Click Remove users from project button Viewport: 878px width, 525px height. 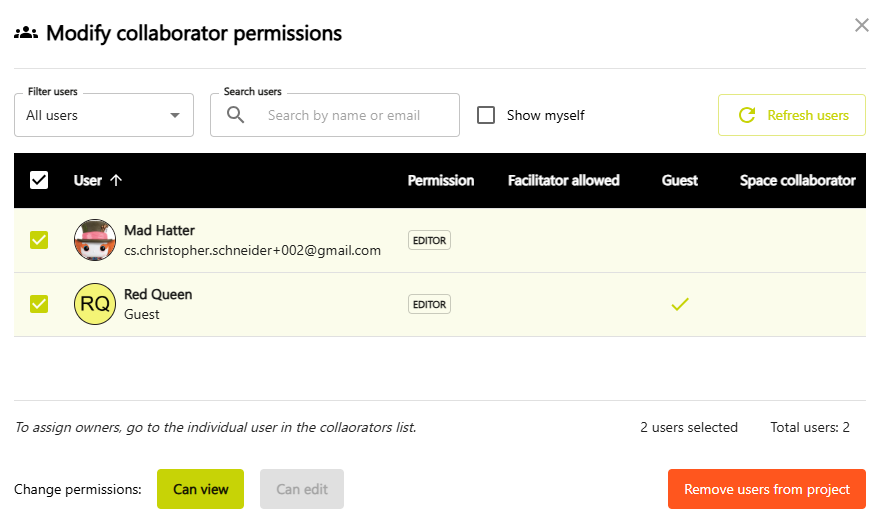coord(767,489)
